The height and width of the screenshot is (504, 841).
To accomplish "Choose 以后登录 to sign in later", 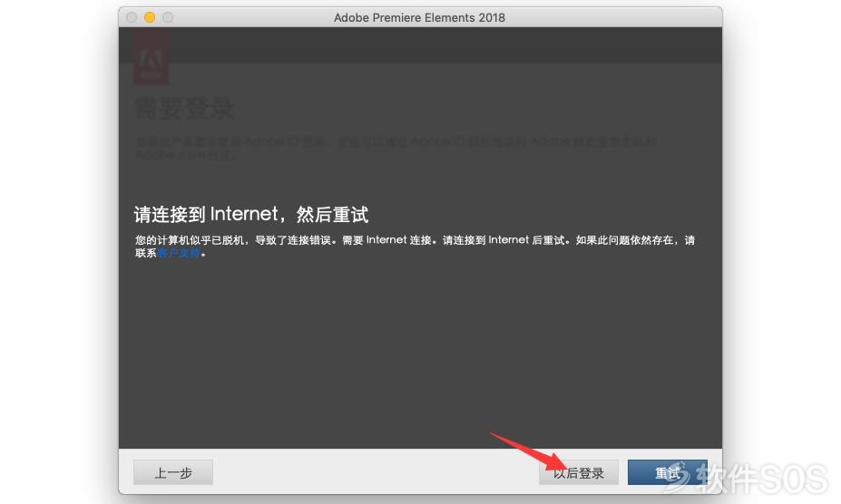I will (x=578, y=472).
